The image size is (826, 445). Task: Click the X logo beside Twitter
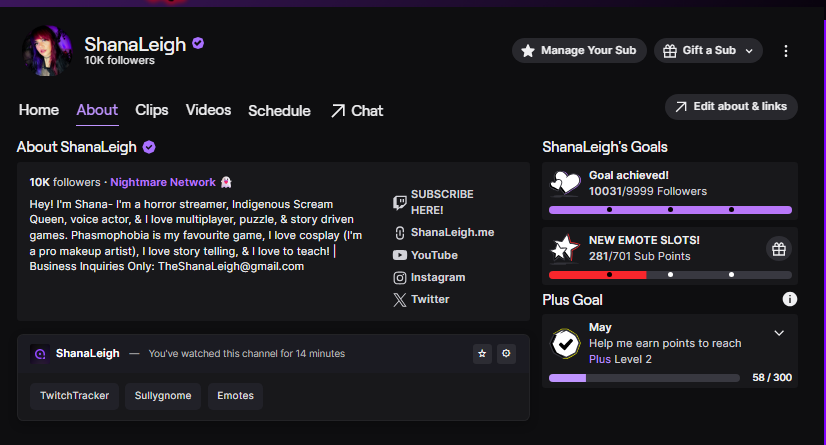(x=399, y=300)
